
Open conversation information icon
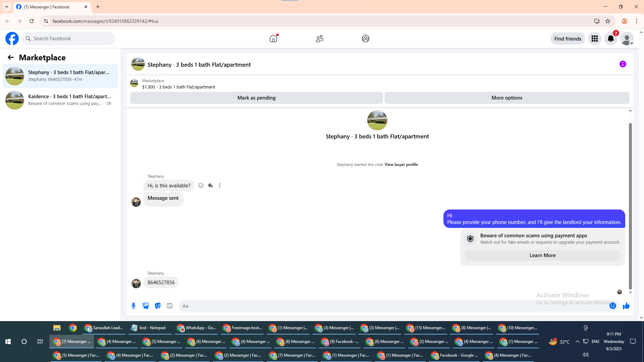click(623, 64)
